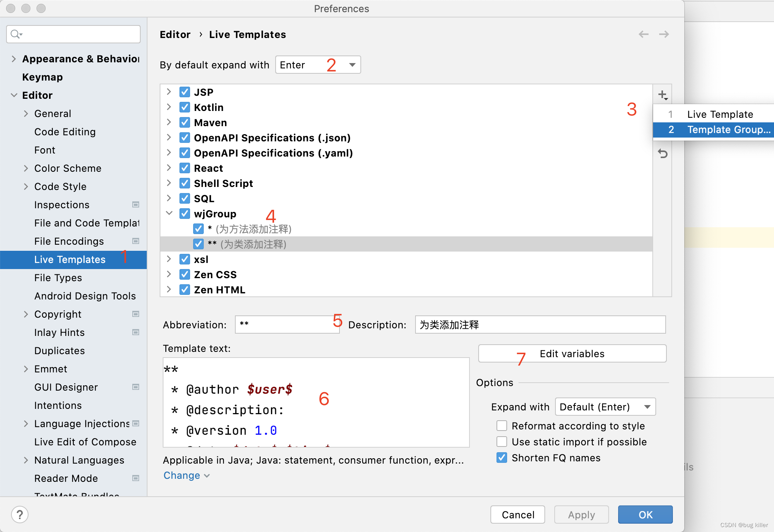This screenshot has width=774, height=532.
Task: Click the search magnifier icon
Action: tap(16, 34)
